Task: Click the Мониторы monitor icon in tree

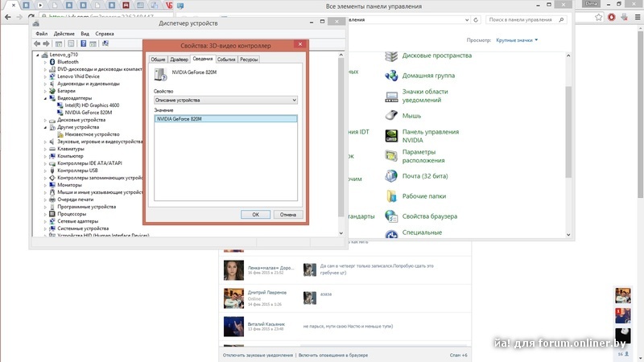Action: 52,185
